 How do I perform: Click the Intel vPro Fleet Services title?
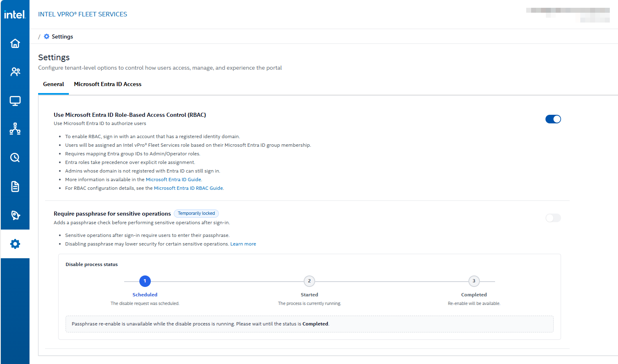[x=82, y=14]
